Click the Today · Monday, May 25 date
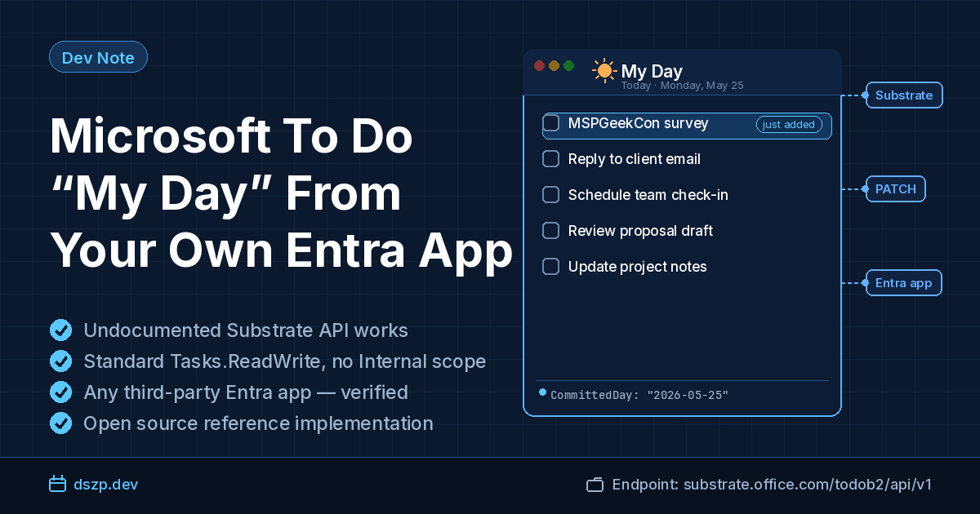The height and width of the screenshot is (514, 980). pyautogui.click(x=682, y=86)
